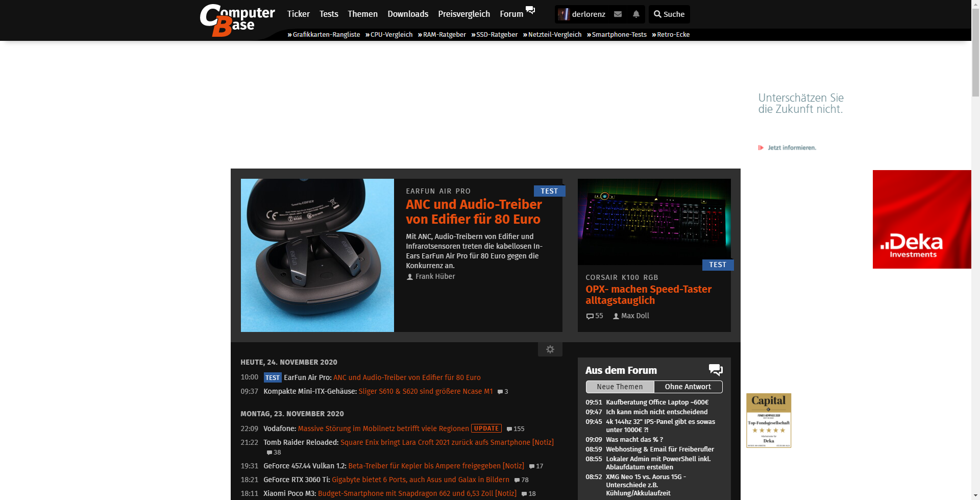980x500 pixels.
Task: Open Square Enix Lara Croft 2021 link
Action: tap(447, 443)
